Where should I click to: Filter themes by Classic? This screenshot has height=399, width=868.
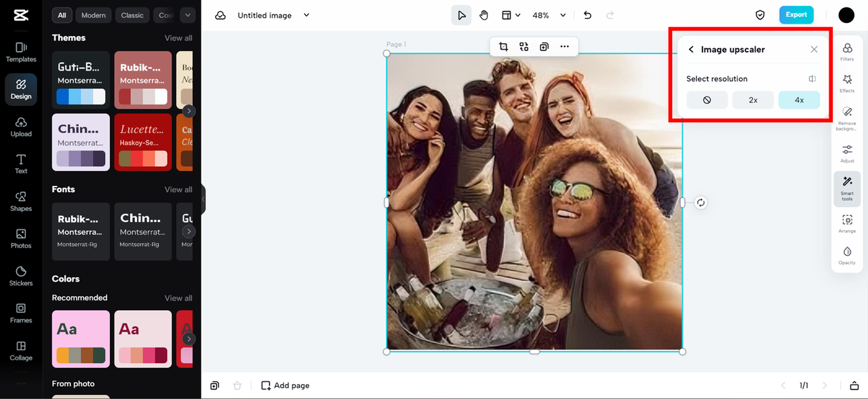(x=132, y=15)
